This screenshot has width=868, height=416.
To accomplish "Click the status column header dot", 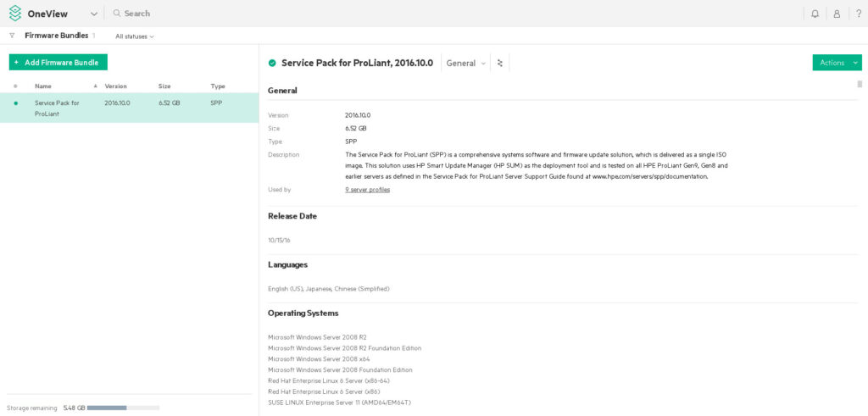I will coord(15,86).
